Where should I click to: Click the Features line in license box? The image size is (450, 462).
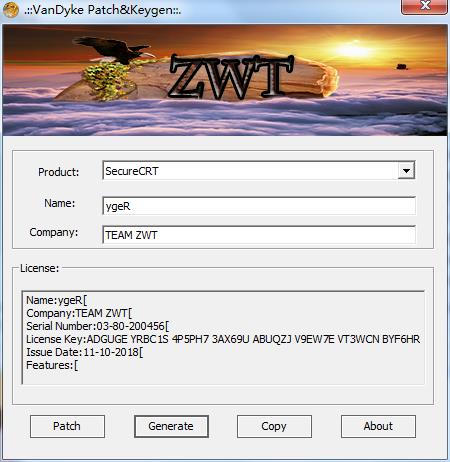52,365
